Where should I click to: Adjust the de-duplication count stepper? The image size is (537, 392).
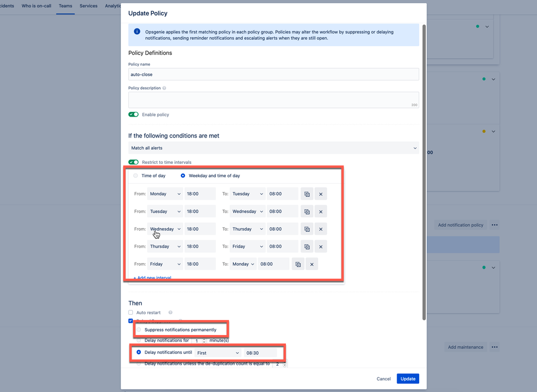click(284, 364)
